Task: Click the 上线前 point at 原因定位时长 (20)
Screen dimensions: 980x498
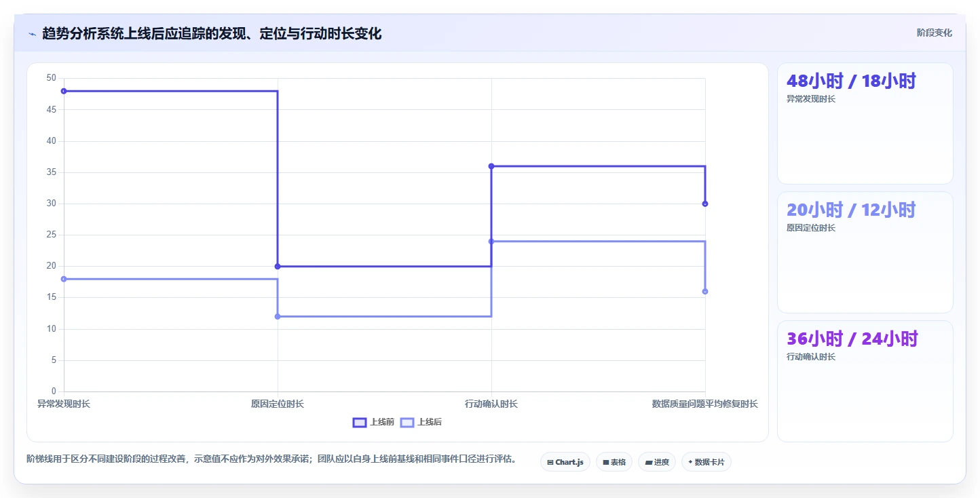Action: tap(278, 267)
